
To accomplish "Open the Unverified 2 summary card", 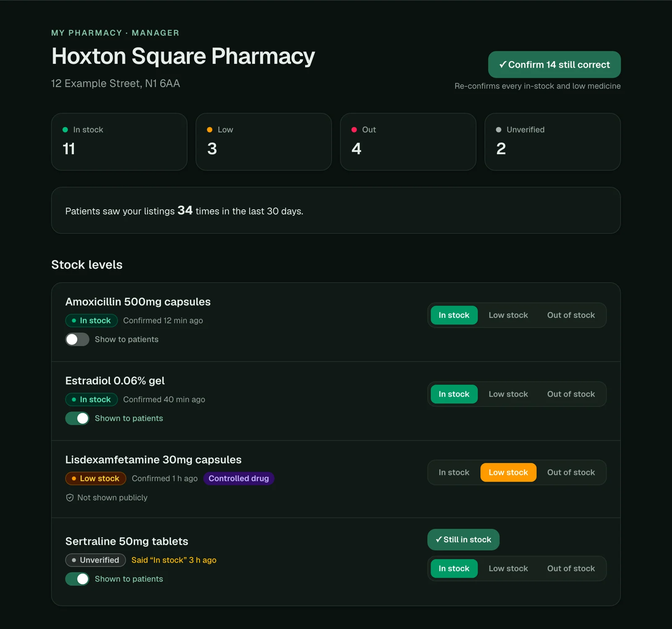I will [553, 142].
